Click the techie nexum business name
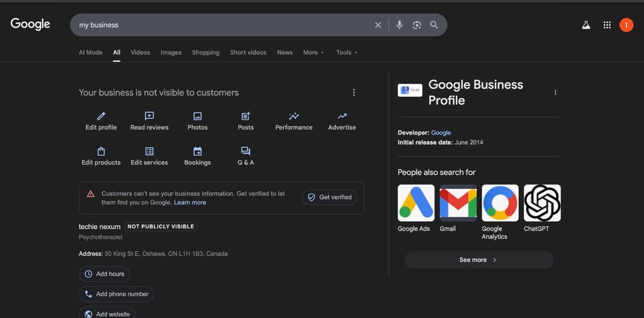The image size is (644, 318). pos(100,227)
